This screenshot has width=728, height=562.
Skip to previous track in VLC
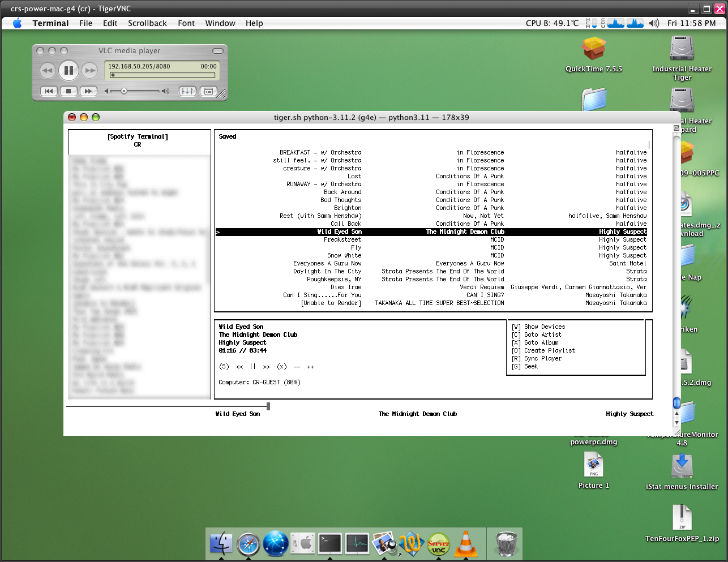[x=49, y=91]
